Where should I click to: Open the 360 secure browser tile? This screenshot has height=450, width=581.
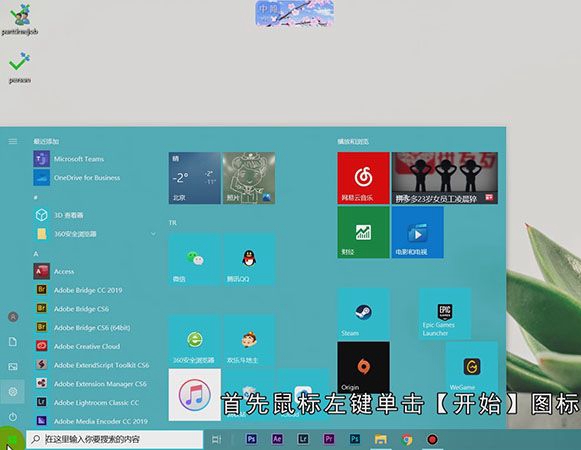tap(195, 340)
